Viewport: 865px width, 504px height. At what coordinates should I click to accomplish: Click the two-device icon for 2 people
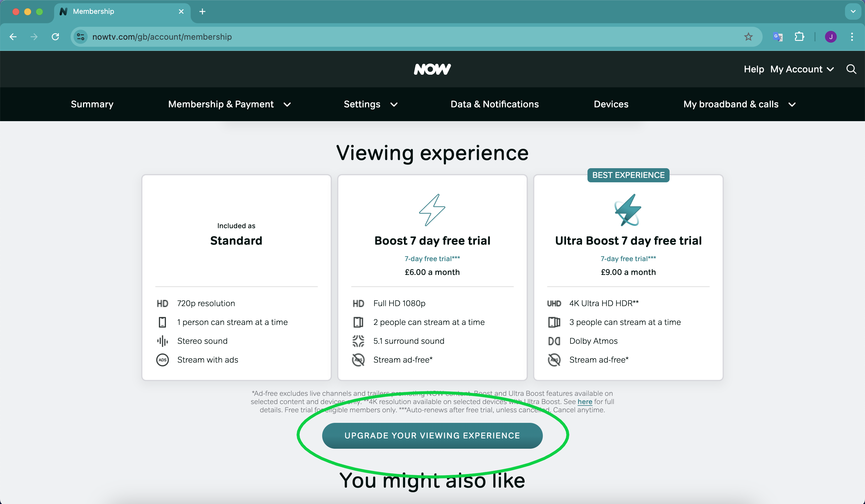(358, 322)
